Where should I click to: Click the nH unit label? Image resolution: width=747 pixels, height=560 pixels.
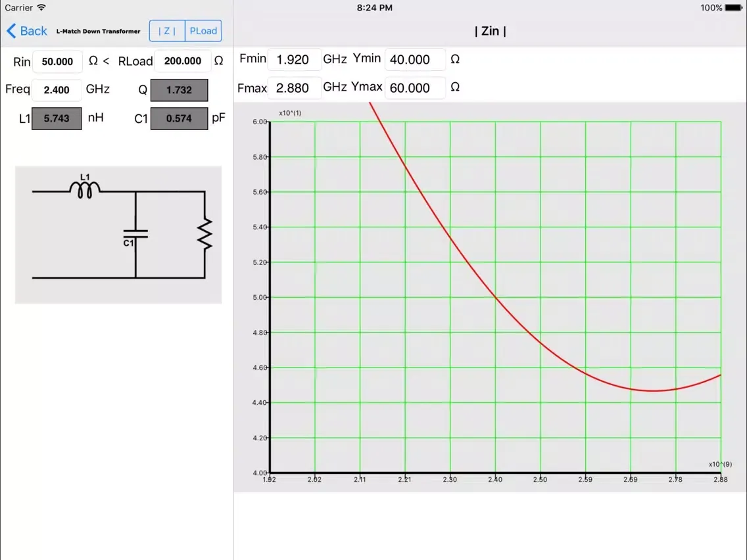coord(96,118)
